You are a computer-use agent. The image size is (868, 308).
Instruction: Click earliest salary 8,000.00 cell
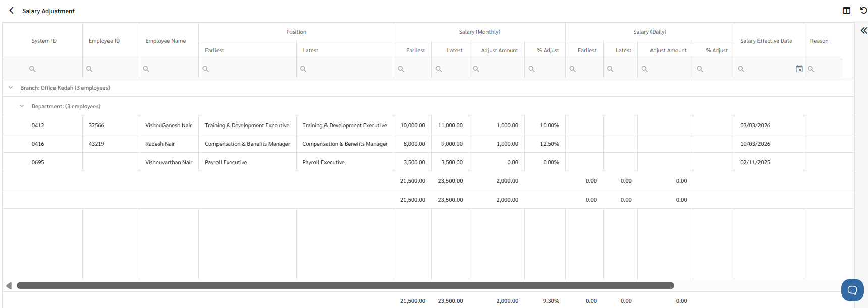pyautogui.click(x=413, y=144)
